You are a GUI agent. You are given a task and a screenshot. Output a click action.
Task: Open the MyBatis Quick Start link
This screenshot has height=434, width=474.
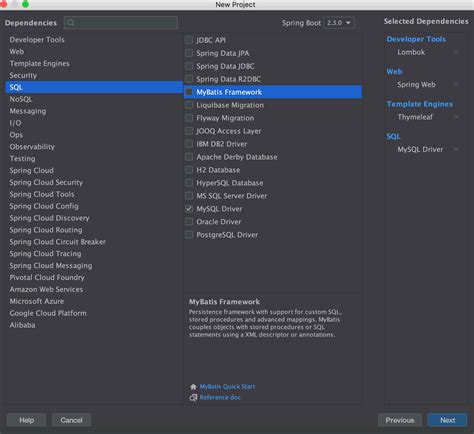227,386
